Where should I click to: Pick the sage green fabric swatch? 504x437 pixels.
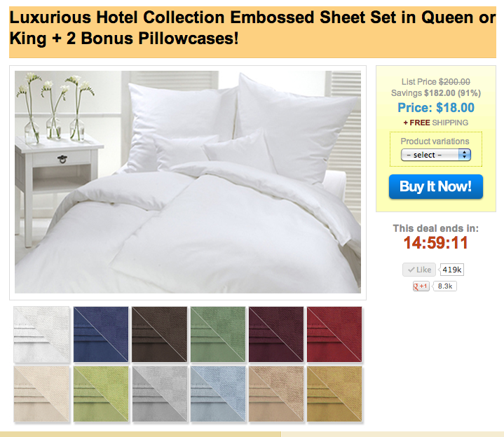point(218,334)
